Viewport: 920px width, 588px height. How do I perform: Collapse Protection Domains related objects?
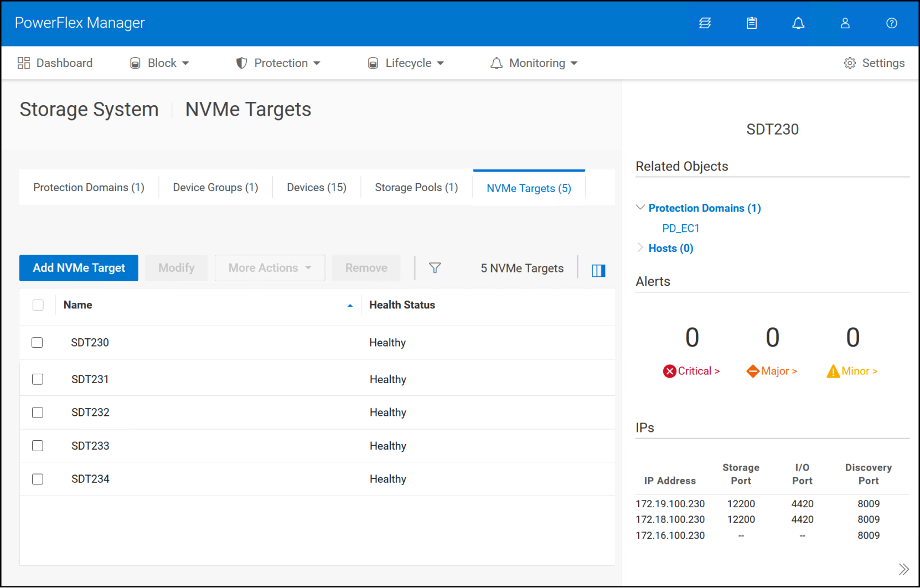tap(640, 208)
